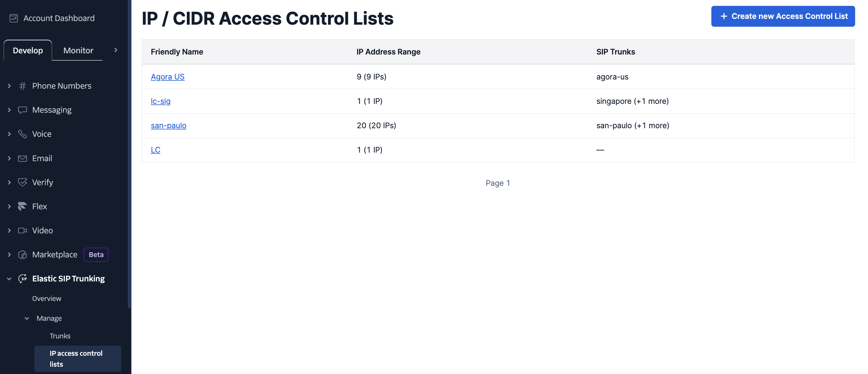Collapse the Manage submenu chevron
The height and width of the screenshot is (374, 868).
pos(26,318)
